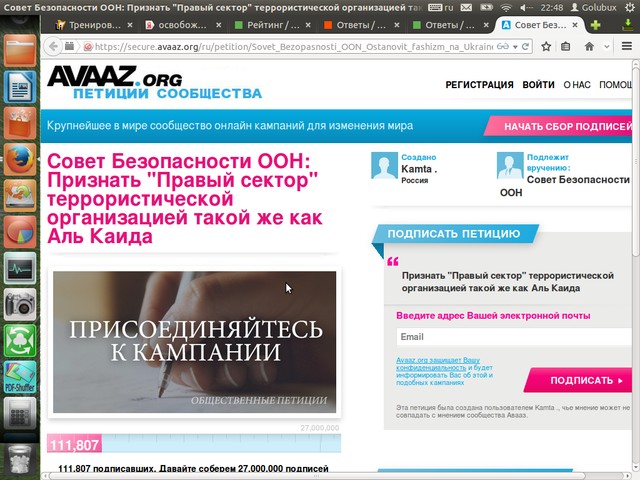Expand the toolbar overflow chevron near home
This screenshot has width=640, height=480.
click(607, 47)
